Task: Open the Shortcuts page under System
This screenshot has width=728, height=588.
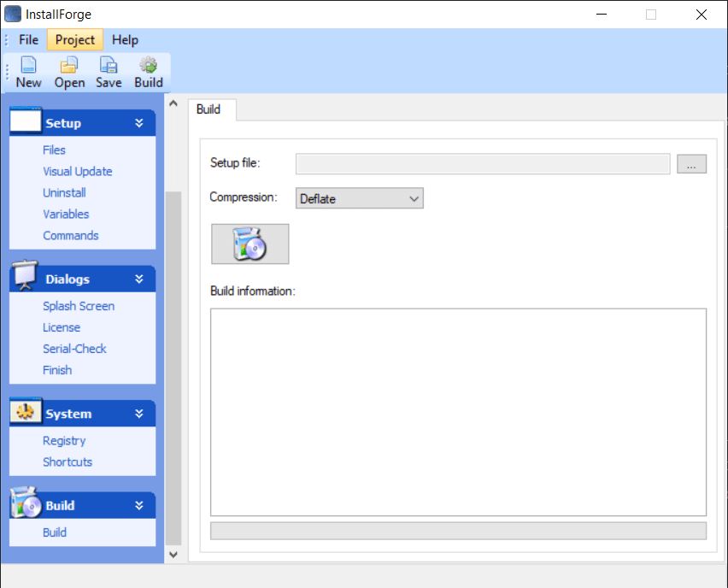Action: coord(68,462)
